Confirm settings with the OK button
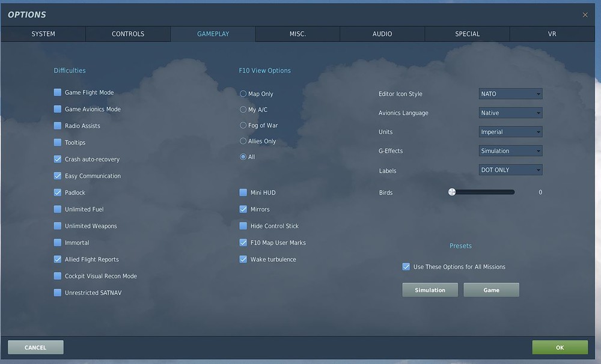Image resolution: width=601 pixels, height=364 pixels. (560, 347)
